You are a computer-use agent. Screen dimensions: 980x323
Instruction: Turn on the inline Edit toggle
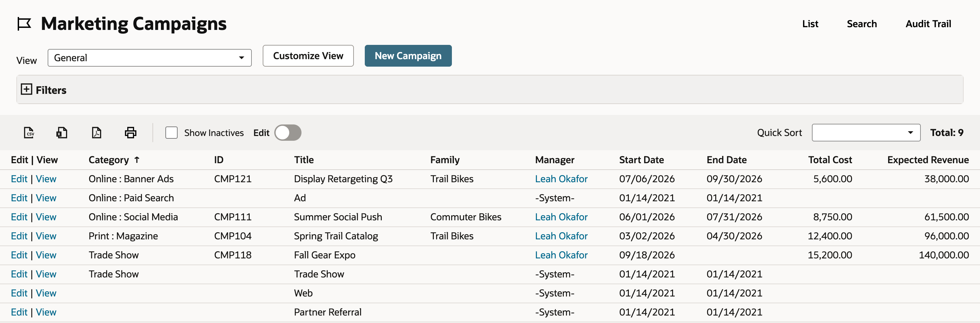point(288,133)
